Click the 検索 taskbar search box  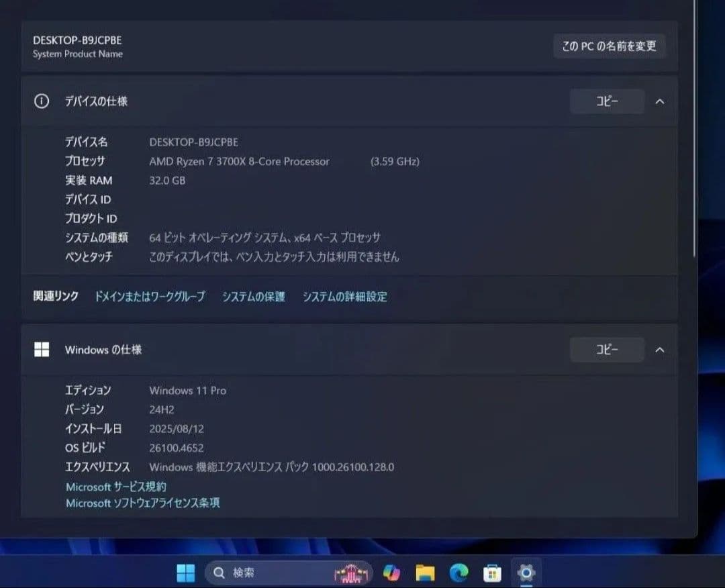[x=289, y=573]
